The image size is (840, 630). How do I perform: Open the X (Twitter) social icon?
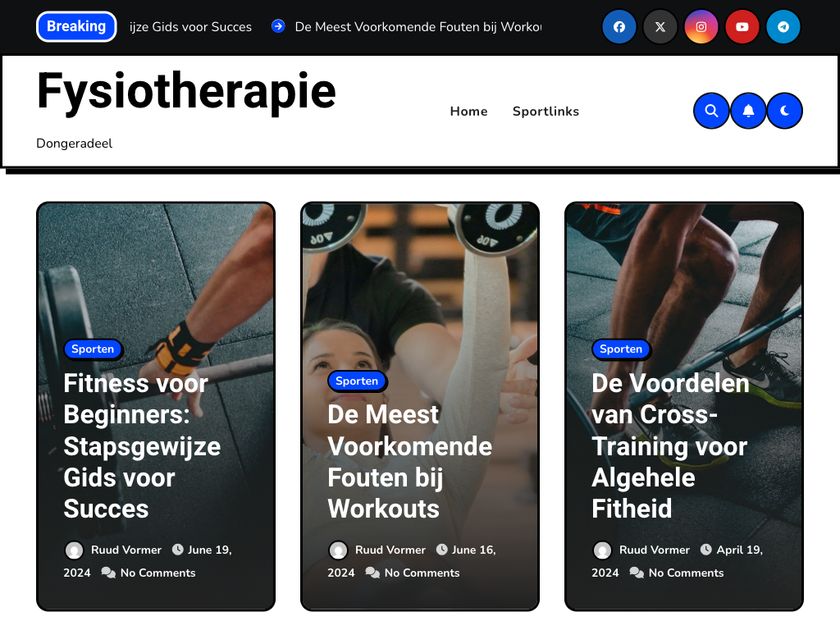pyautogui.click(x=660, y=27)
